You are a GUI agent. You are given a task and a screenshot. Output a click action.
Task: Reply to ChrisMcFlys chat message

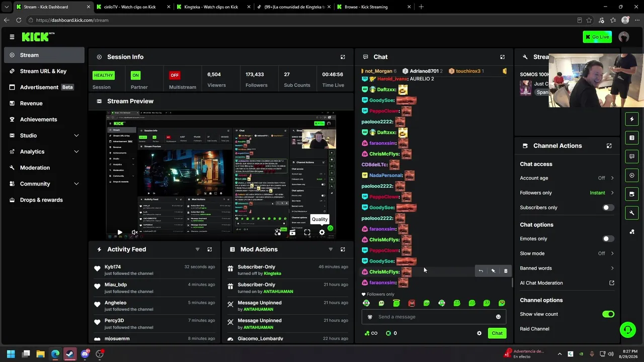480,271
